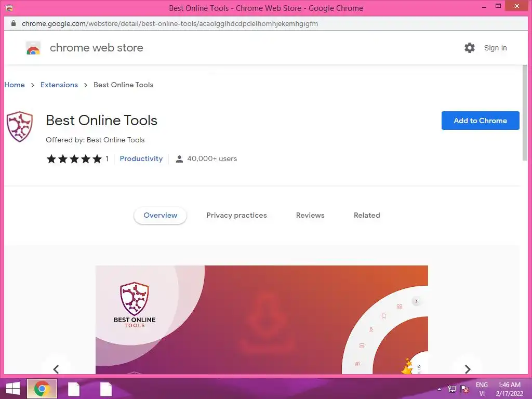The width and height of the screenshot is (532, 399).
Task: Click the lock icon in address bar
Action: [13, 23]
